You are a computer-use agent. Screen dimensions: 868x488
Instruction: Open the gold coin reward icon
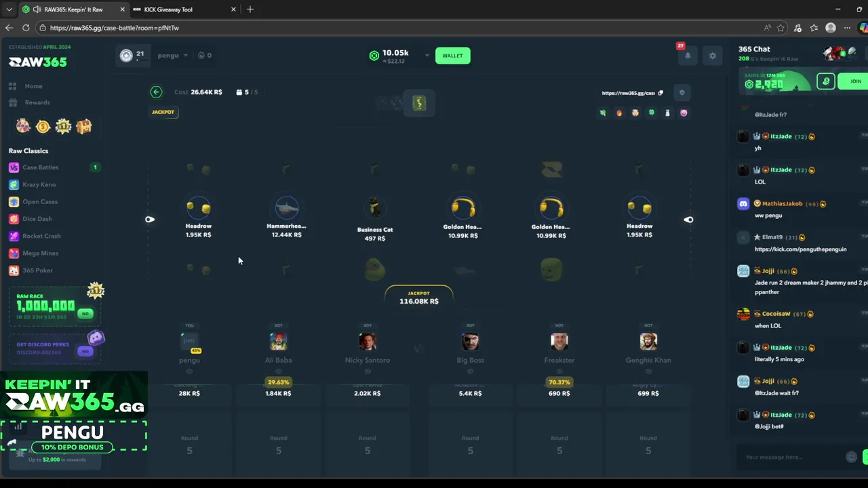(43, 126)
